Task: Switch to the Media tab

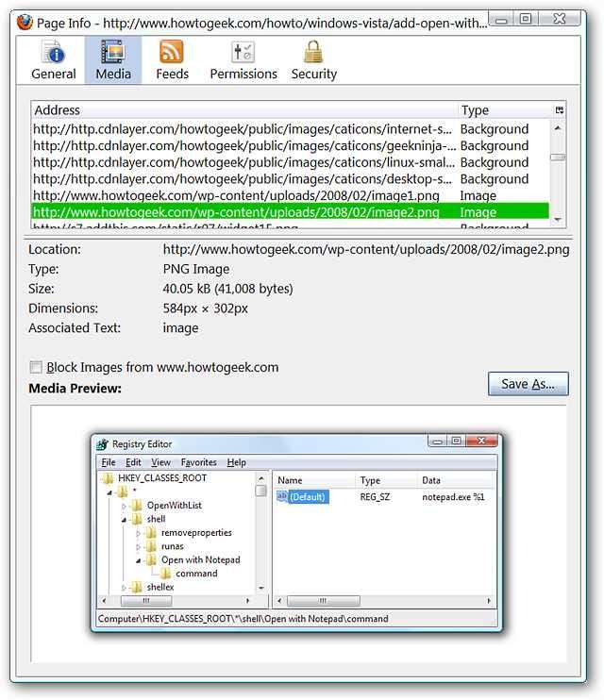Action: pos(113,60)
